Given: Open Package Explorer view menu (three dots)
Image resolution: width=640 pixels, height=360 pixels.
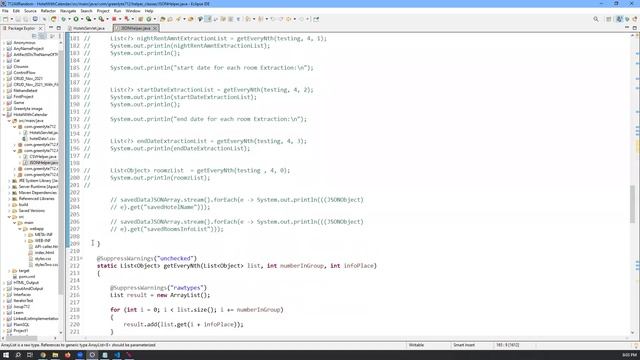Looking at the screenshot, I should [60, 36].
